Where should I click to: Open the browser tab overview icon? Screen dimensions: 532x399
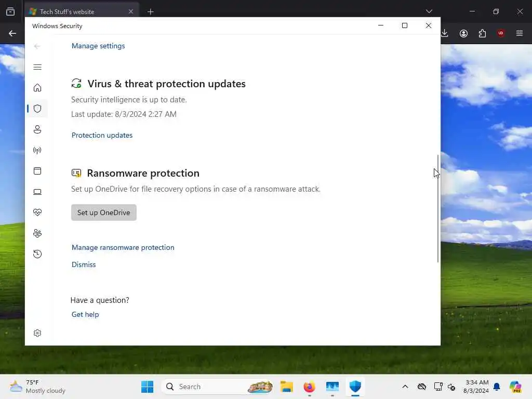click(10, 11)
